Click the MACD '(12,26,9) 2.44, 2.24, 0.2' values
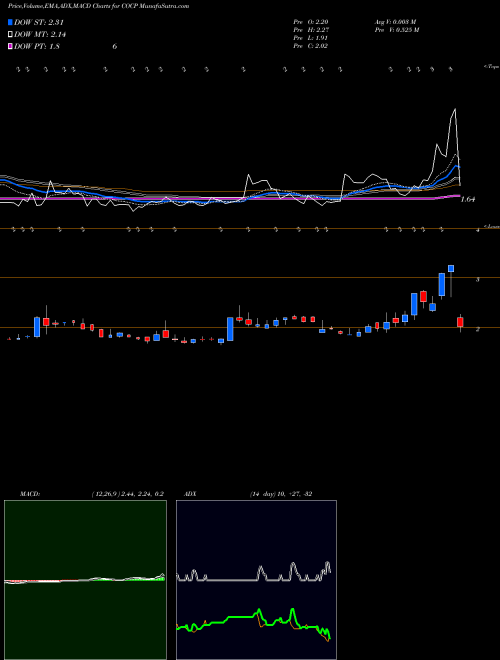This screenshot has height=660, width=500. (x=128, y=494)
